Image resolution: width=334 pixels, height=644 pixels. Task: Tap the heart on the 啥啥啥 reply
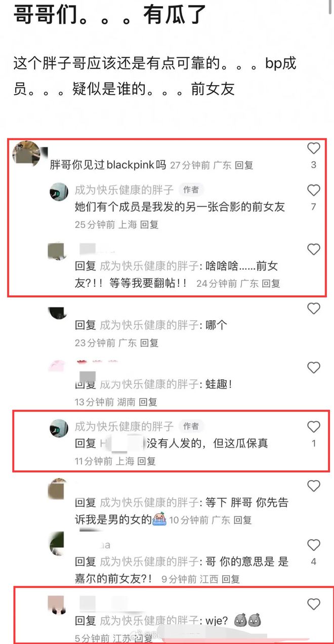tap(314, 249)
